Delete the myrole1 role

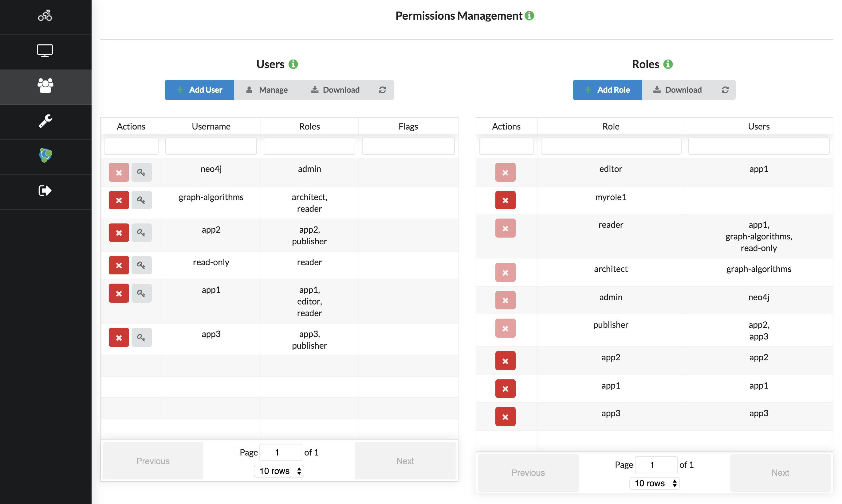pyautogui.click(x=505, y=200)
